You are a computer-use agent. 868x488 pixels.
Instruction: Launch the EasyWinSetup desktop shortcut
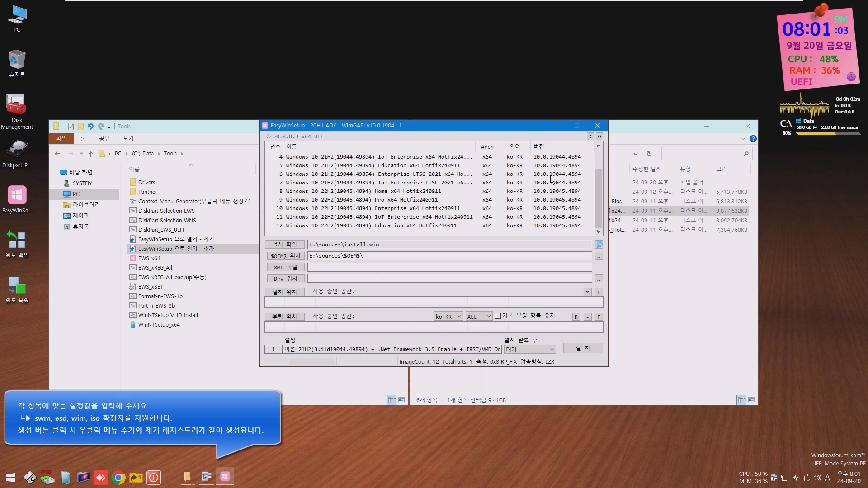coord(17,199)
